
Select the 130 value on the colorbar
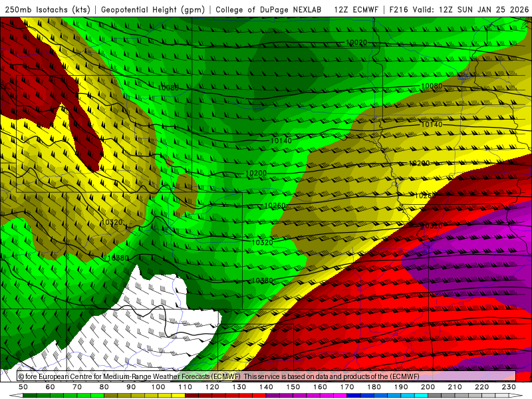pyautogui.click(x=239, y=387)
